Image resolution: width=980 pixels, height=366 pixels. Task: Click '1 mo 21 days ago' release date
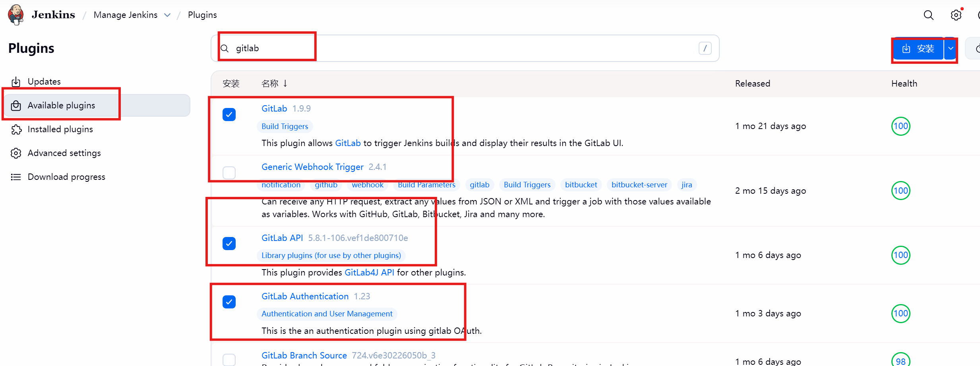click(770, 126)
